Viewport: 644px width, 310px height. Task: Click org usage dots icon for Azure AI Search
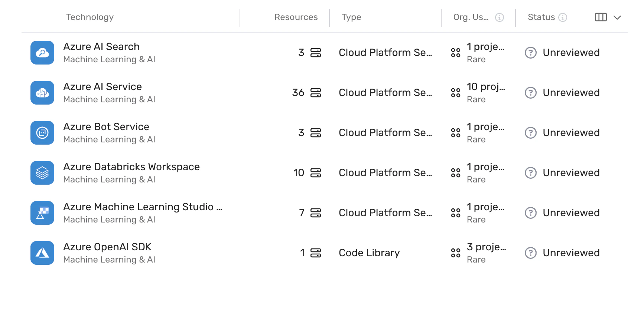point(456,53)
